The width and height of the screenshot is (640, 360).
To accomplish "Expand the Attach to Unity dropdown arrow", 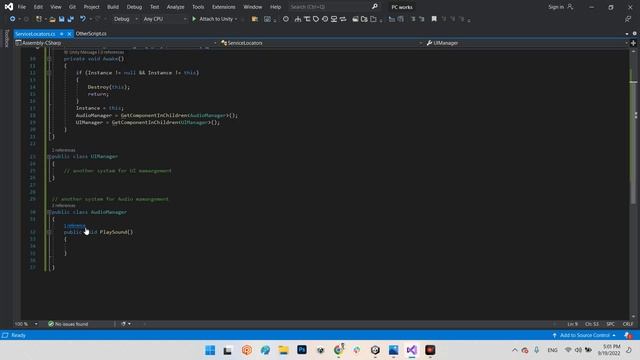I will (x=236, y=19).
